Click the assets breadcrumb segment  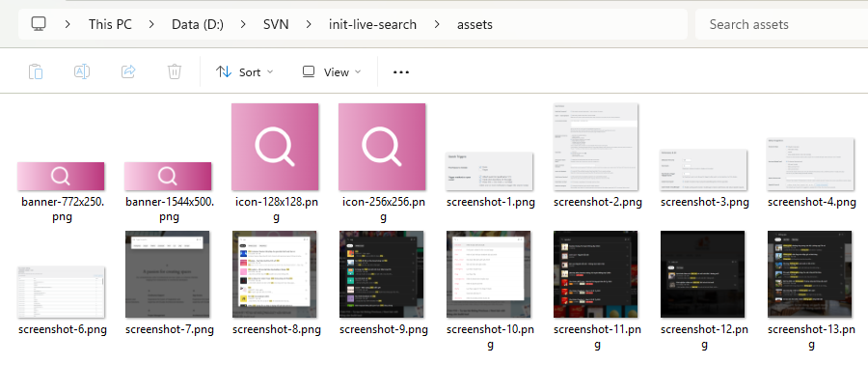coord(475,24)
